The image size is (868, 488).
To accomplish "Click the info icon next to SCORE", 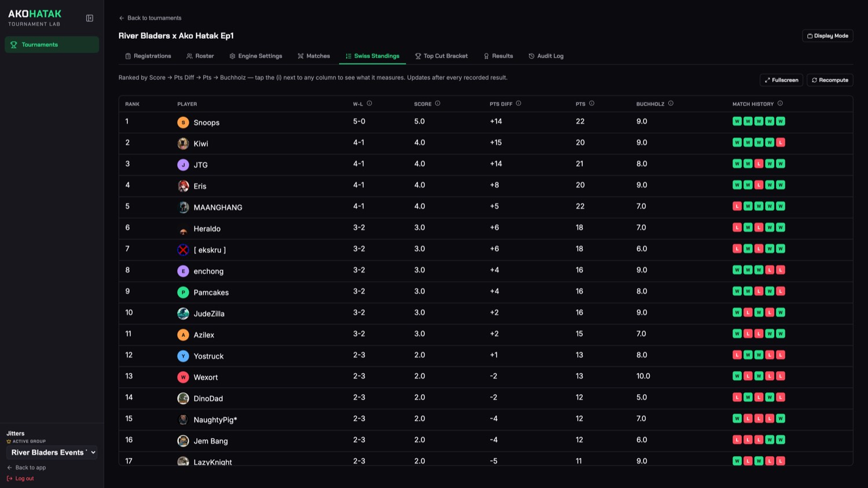I will point(437,104).
